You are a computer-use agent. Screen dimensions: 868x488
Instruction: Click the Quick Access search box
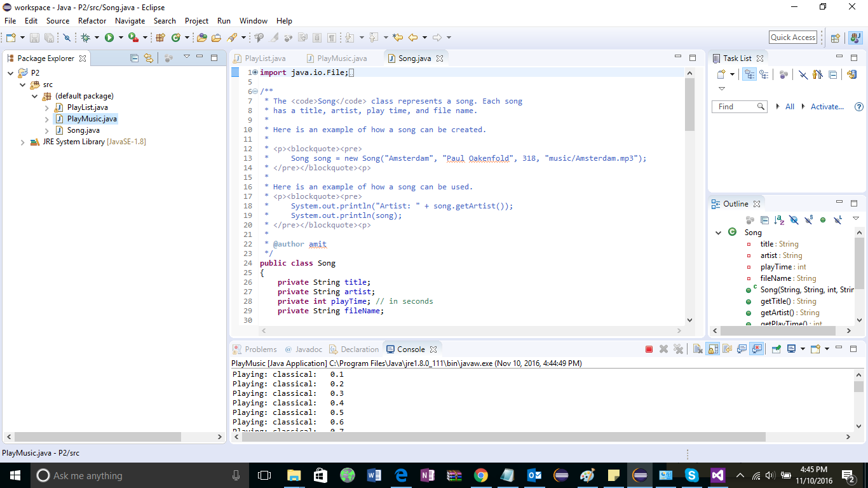coord(792,37)
